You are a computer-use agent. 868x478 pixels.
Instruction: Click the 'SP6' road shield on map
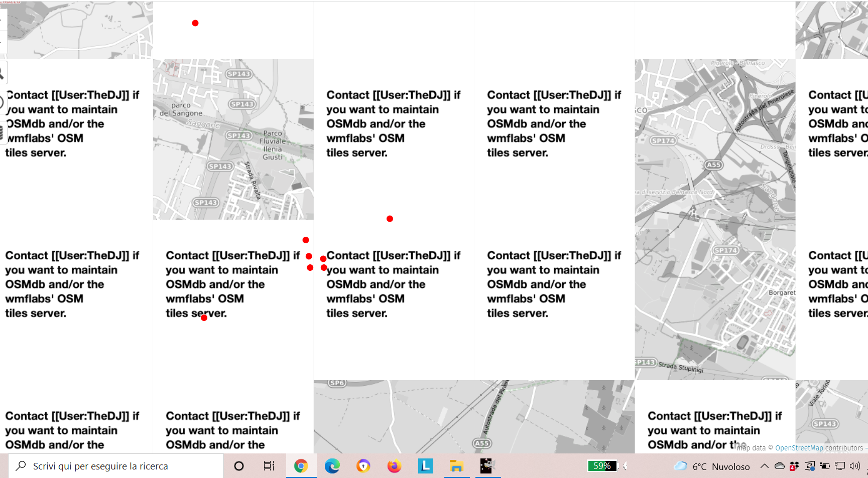[337, 383]
